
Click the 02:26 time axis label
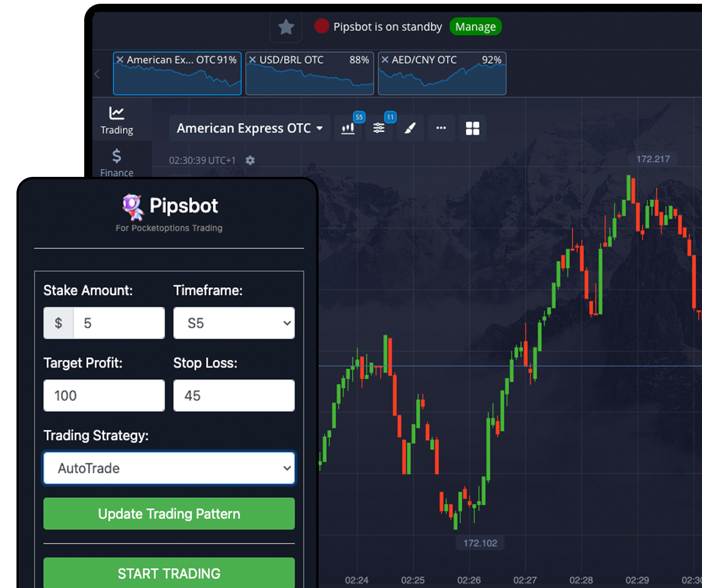point(469,580)
